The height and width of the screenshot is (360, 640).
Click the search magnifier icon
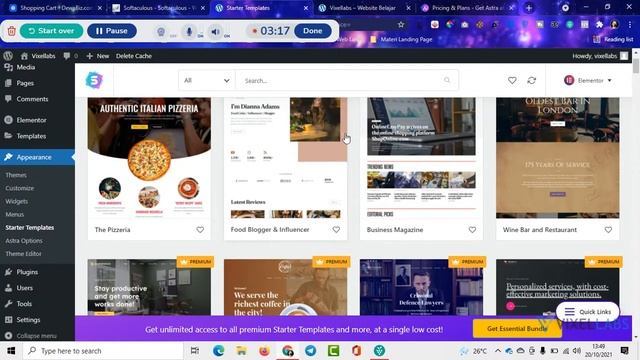[x=447, y=80]
